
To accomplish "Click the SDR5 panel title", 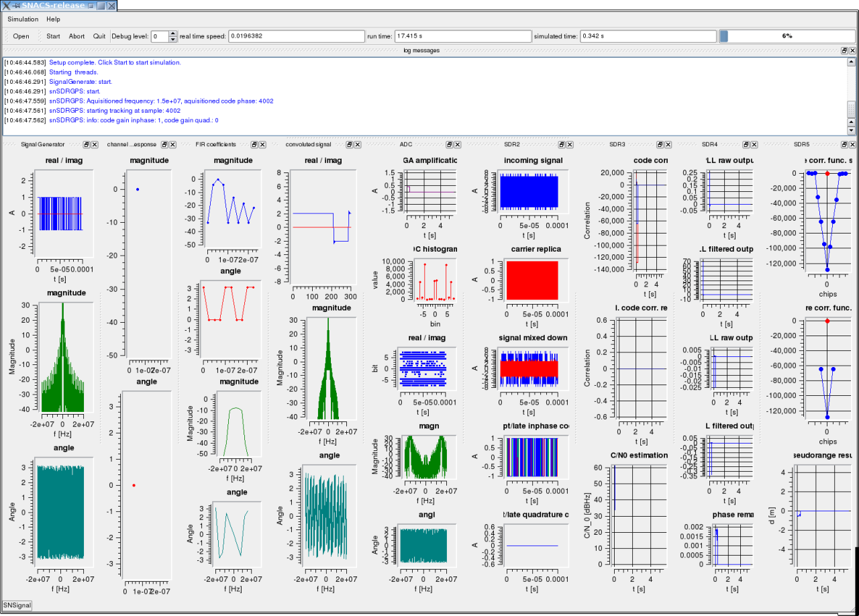I will pyautogui.click(x=801, y=144).
